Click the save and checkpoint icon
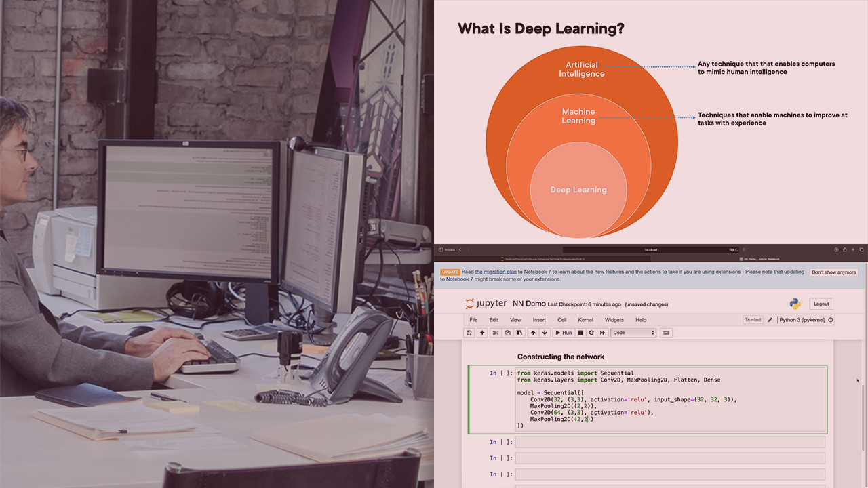868x488 pixels. coord(469,333)
